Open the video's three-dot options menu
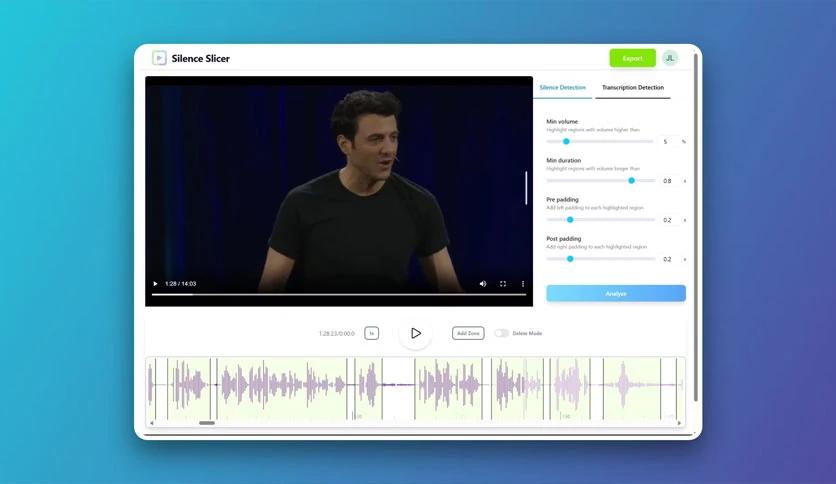 [522, 284]
